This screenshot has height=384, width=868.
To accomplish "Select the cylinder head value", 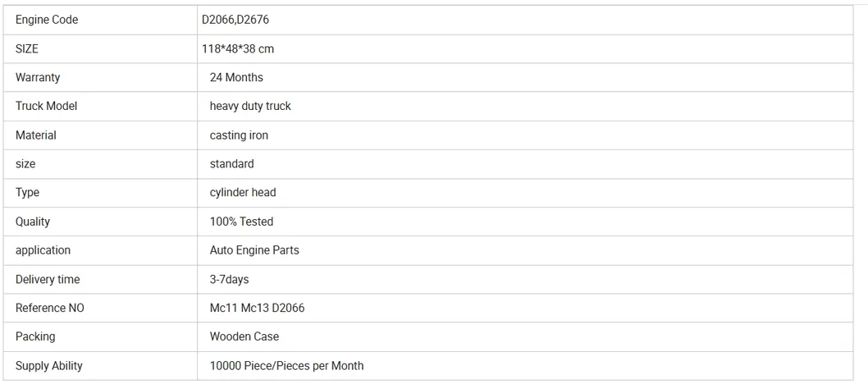I will pos(243,193).
